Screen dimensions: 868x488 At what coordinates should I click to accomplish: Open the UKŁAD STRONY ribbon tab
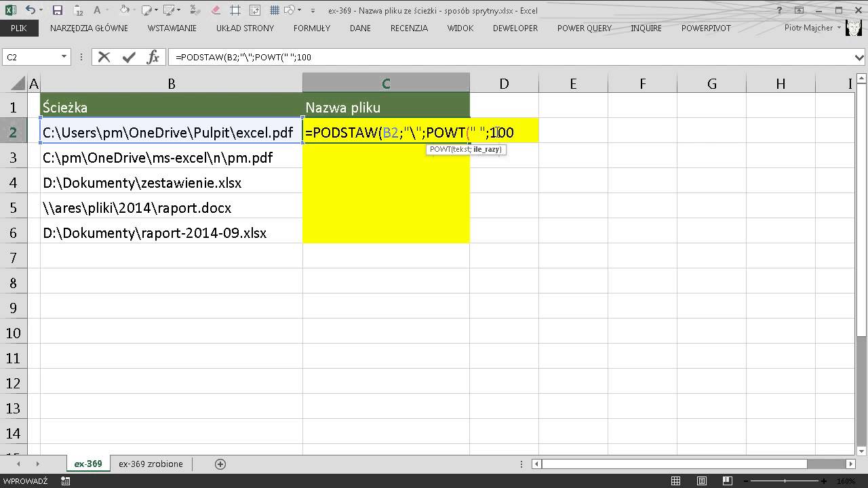[245, 28]
